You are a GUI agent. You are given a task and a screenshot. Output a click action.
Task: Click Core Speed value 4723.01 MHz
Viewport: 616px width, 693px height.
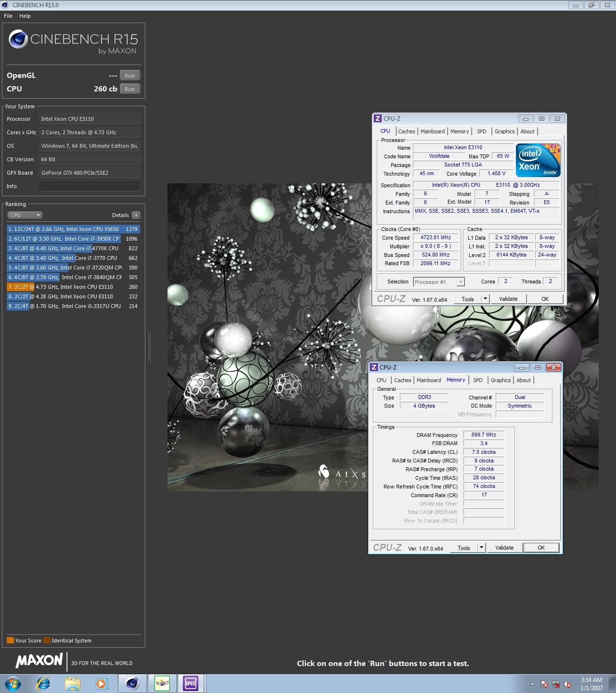tap(436, 237)
